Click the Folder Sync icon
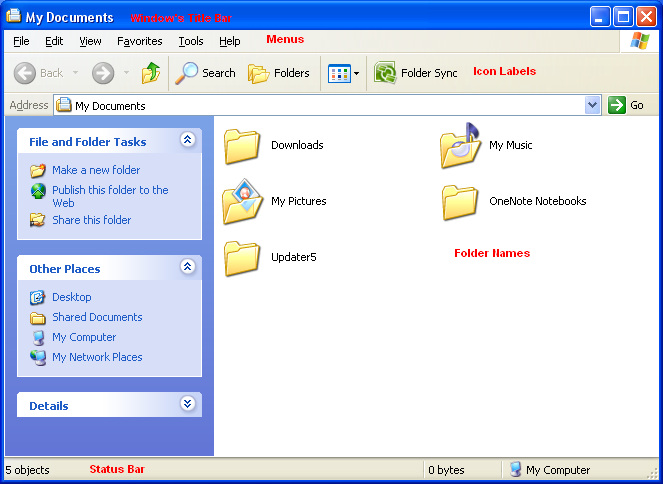Image resolution: width=663 pixels, height=484 pixels. [x=385, y=73]
